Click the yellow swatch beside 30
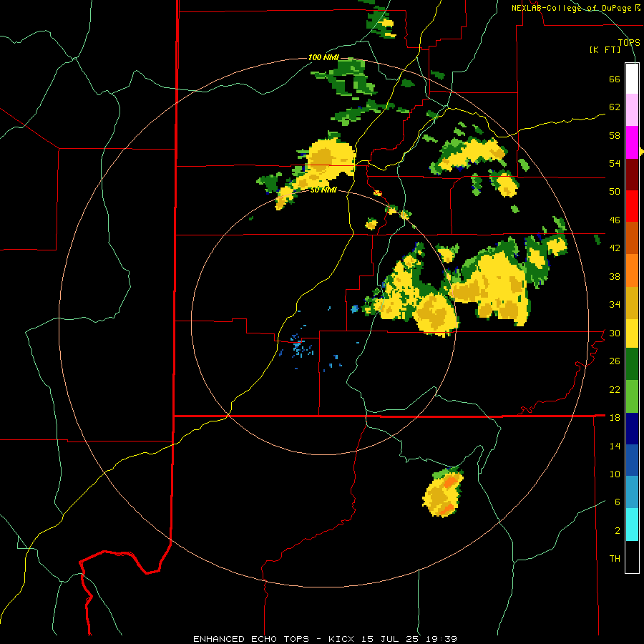644x644 pixels. [632, 333]
